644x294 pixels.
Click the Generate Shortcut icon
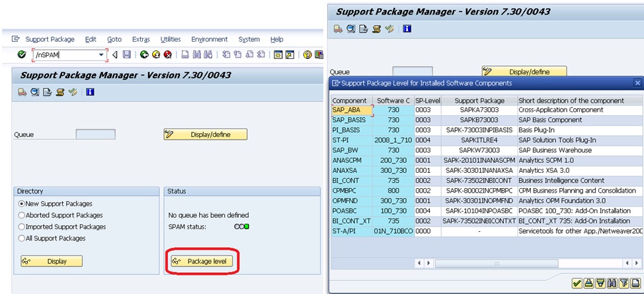click(290, 54)
